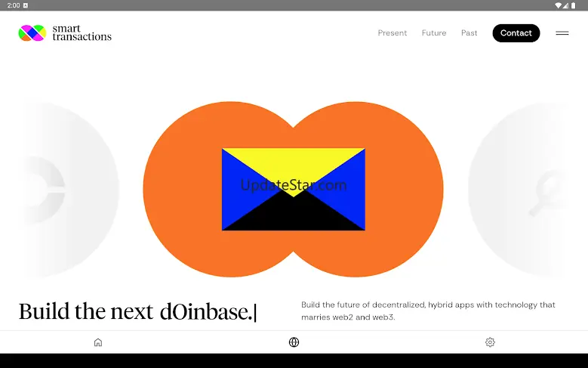Image resolution: width=588 pixels, height=368 pixels.
Task: Open the Present nav link
Action: 393,33
